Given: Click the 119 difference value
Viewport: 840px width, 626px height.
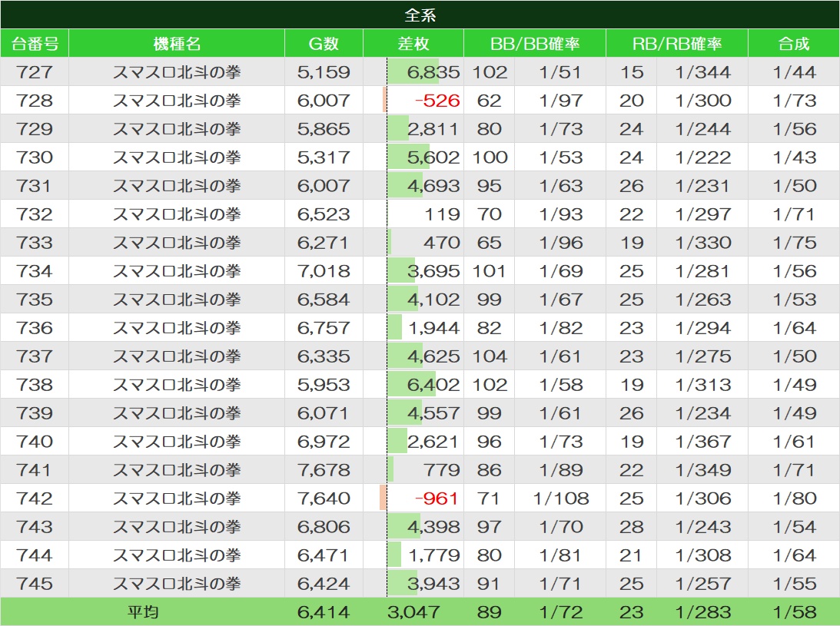Looking at the screenshot, I should tap(442, 214).
